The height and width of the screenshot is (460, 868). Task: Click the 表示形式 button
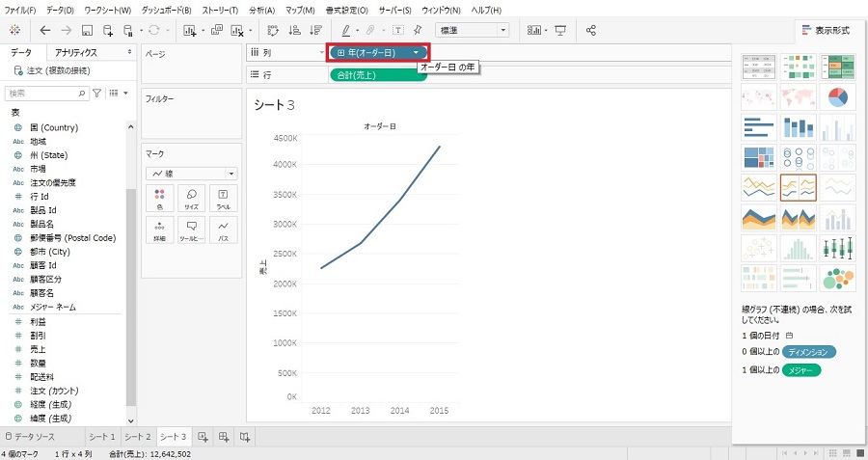click(825, 30)
